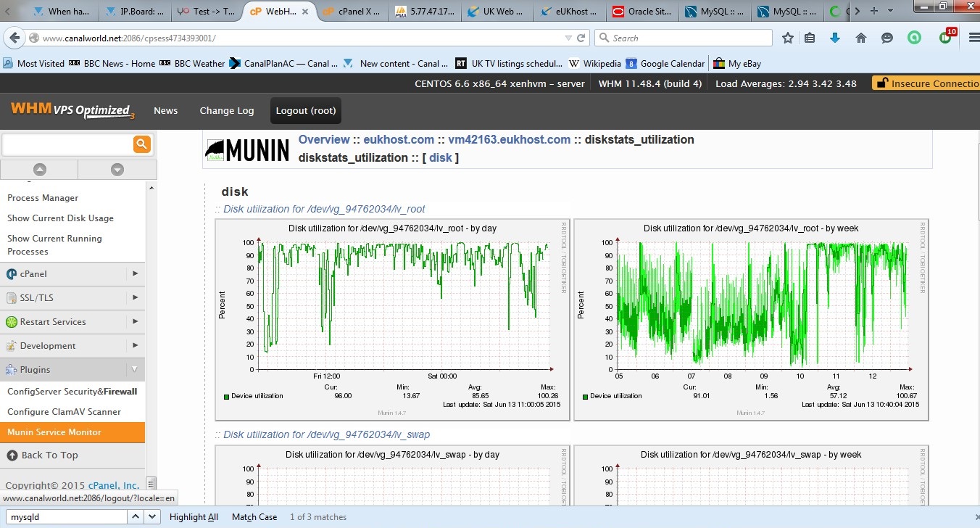Screen dimensions: 980x528
Task: Open Disk utilization for lv_swap link
Action: click(x=326, y=434)
